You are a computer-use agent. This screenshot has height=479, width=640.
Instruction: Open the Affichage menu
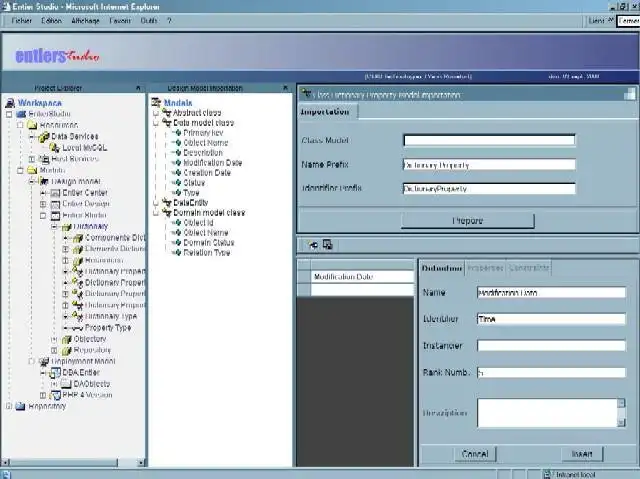coord(85,20)
